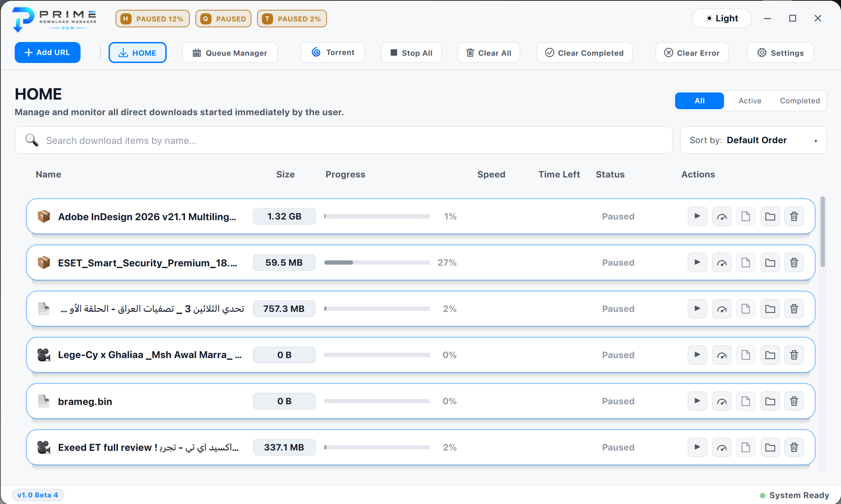This screenshot has width=841, height=504.
Task: Open file icon in 757.3 MB row
Action: pos(746,309)
